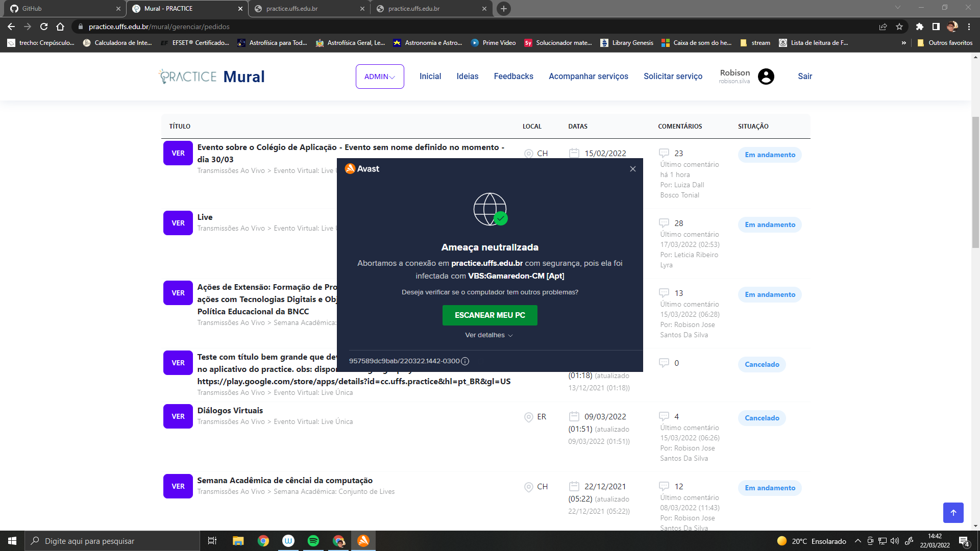
Task: Bookmark the page with the star icon
Action: pyautogui.click(x=900, y=27)
